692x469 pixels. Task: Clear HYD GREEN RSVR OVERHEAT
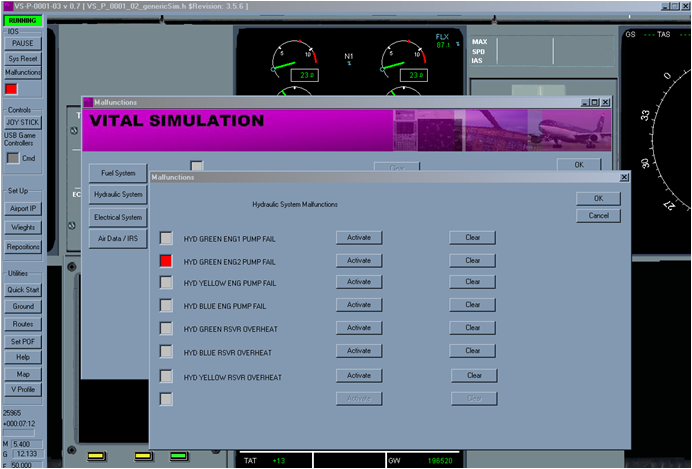pyautogui.click(x=472, y=328)
